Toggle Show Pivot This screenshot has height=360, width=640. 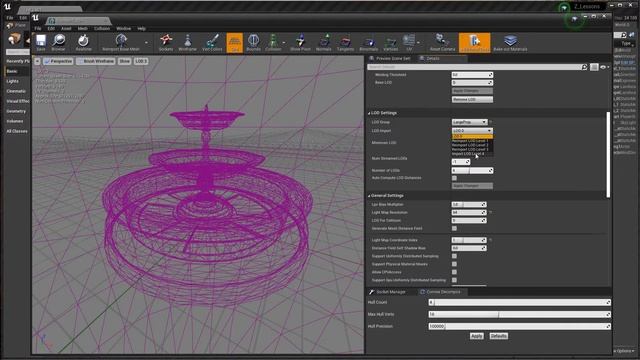tap(300, 42)
